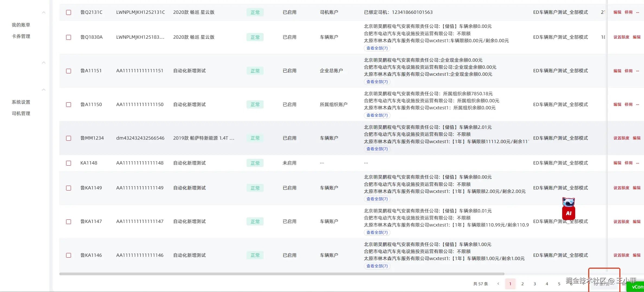
Task: Open the AI assistant mascot icon
Action: 568,208
